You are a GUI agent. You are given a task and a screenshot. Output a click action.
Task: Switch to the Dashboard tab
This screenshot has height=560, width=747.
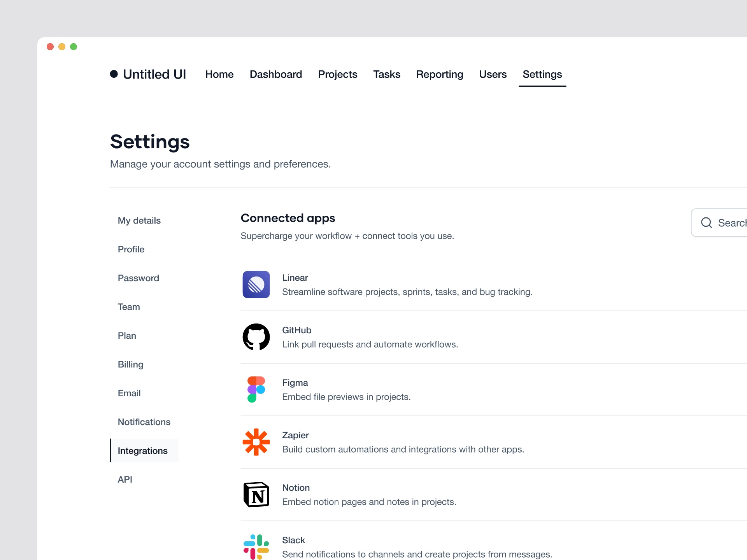click(x=276, y=74)
